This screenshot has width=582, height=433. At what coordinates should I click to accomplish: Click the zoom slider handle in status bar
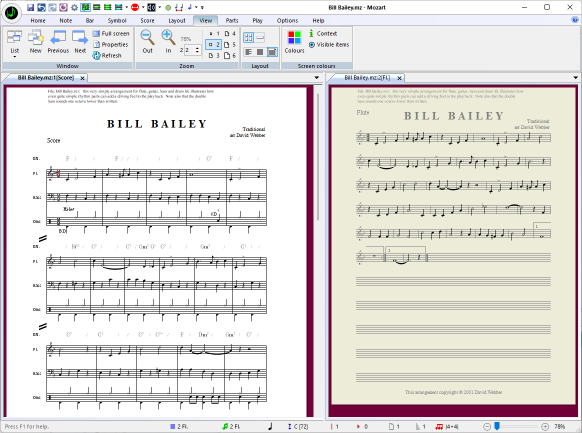click(497, 426)
